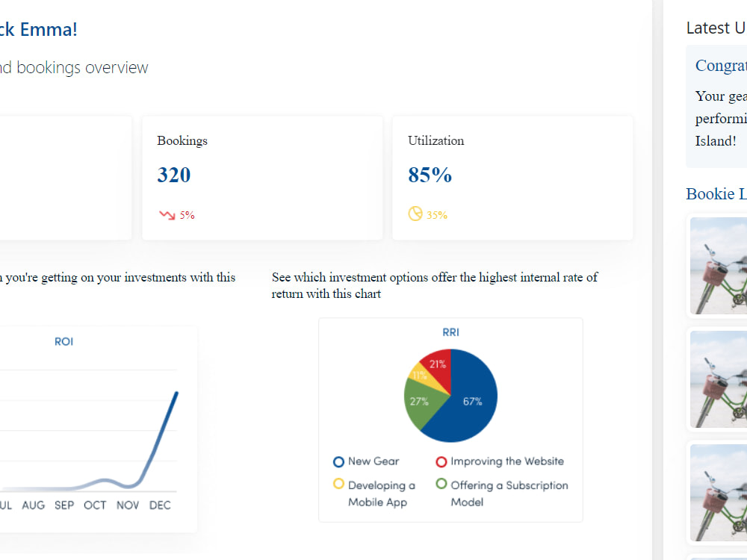Image resolution: width=747 pixels, height=560 pixels.
Task: Click the NOV label on ROI axis
Action: tap(128, 505)
